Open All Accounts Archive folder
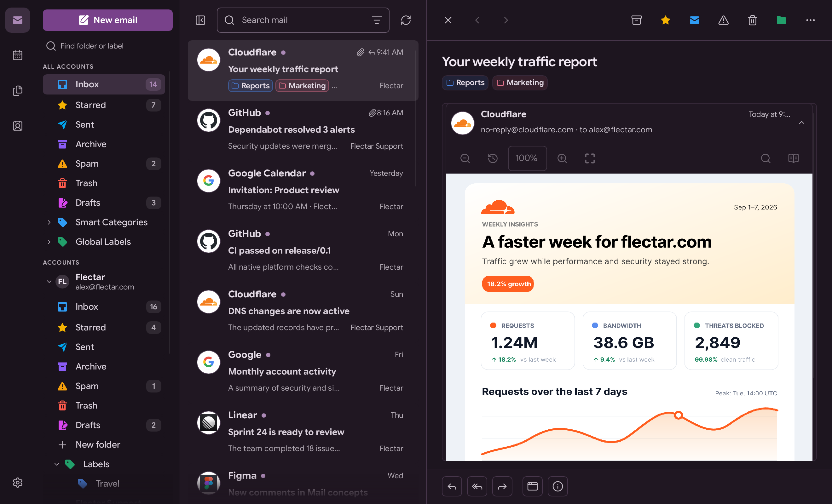832x504 pixels. click(104, 144)
